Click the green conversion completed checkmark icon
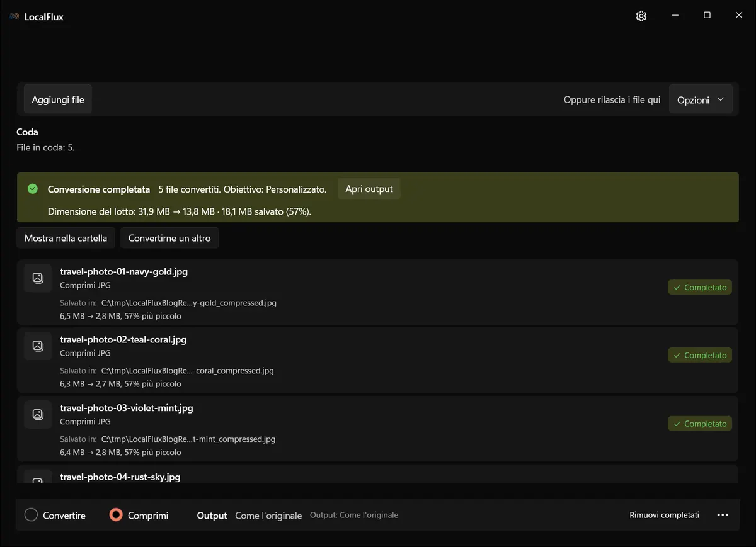Screen dimensions: 756x547 (x=33, y=189)
